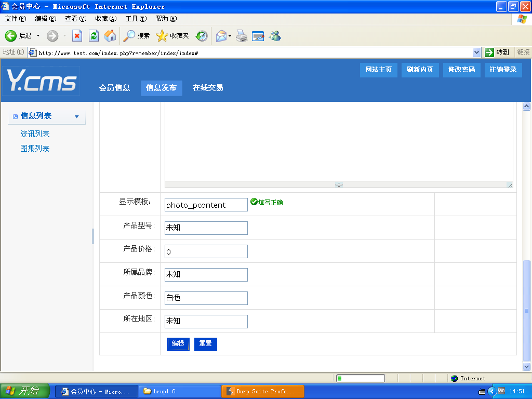532x399 pixels.
Task: Switch to Burp Suite taskbar item
Action: tap(263, 392)
